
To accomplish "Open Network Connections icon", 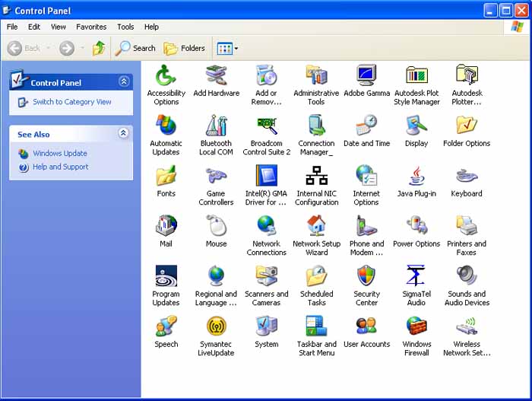I will 266,225.
